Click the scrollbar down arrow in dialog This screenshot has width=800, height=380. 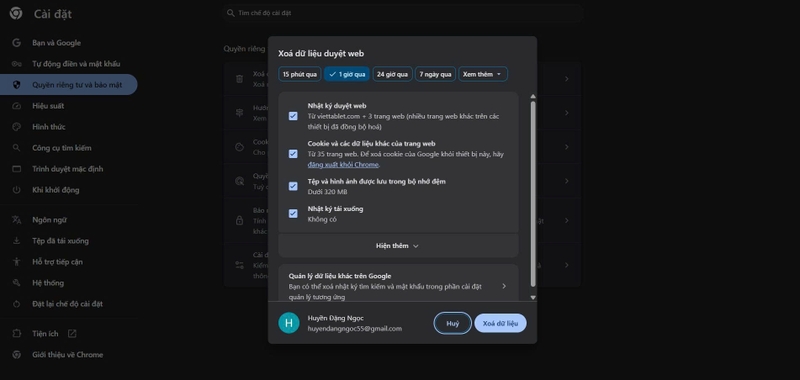(x=533, y=297)
